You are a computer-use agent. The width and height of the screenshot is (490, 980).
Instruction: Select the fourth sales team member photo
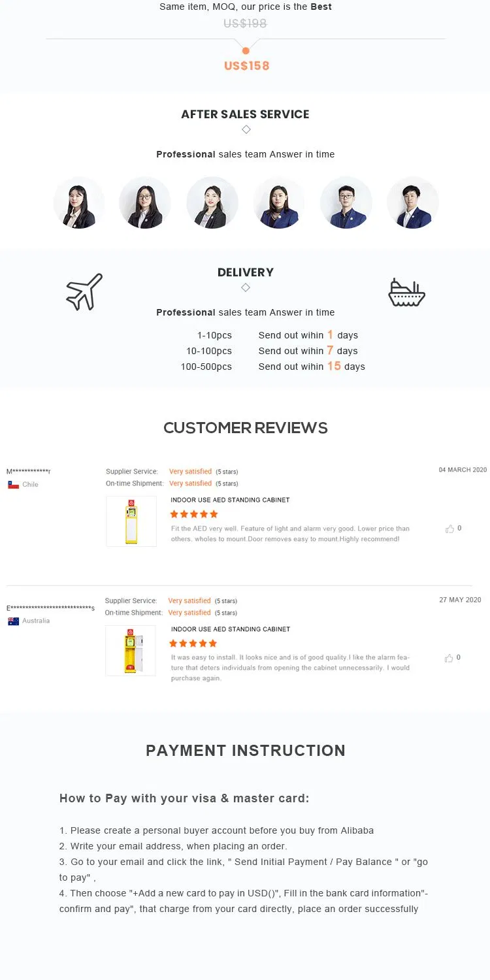pyautogui.click(x=279, y=203)
